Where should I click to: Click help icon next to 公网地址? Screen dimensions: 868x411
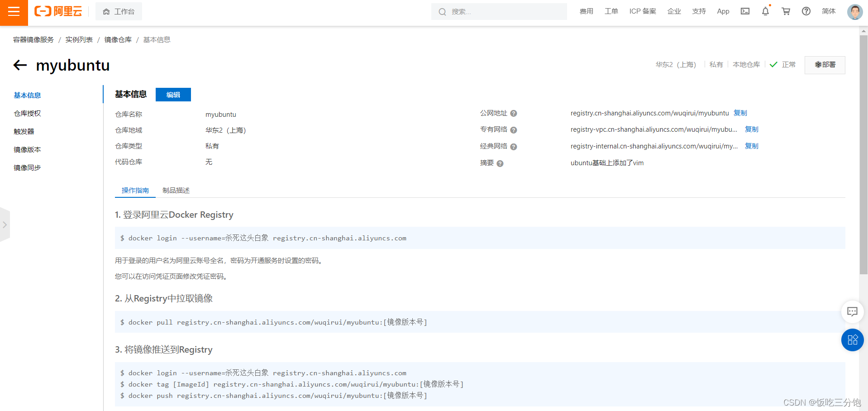click(x=514, y=114)
